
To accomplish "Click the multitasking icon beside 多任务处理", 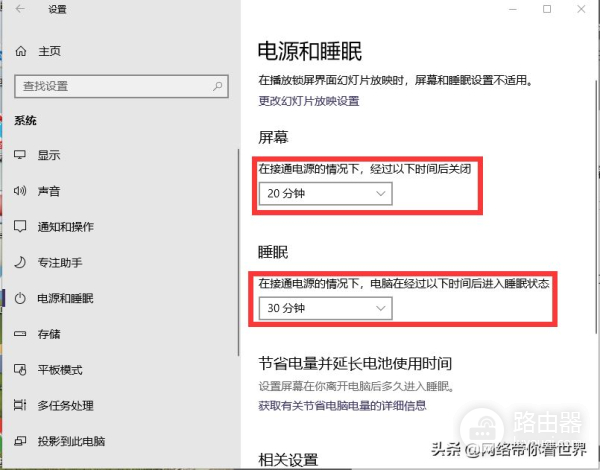I will point(20,405).
